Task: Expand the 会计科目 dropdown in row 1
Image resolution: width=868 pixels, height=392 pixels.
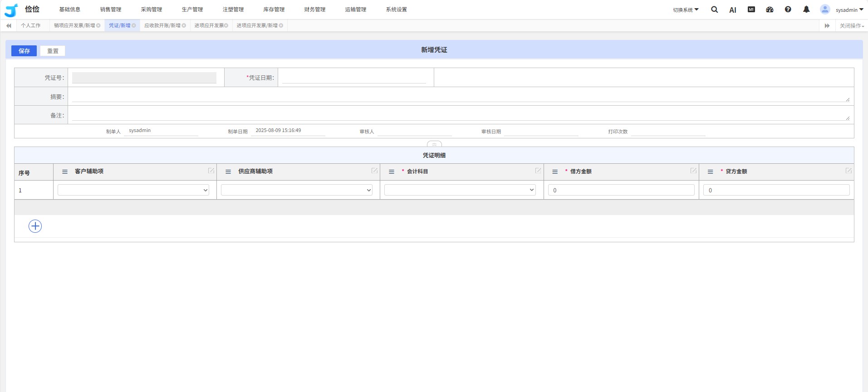Action: pos(460,190)
